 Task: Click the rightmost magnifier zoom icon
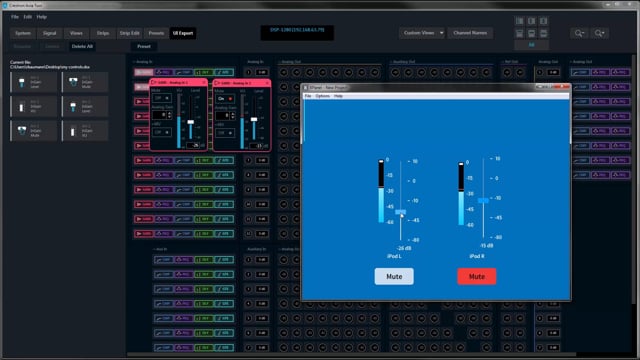point(599,33)
